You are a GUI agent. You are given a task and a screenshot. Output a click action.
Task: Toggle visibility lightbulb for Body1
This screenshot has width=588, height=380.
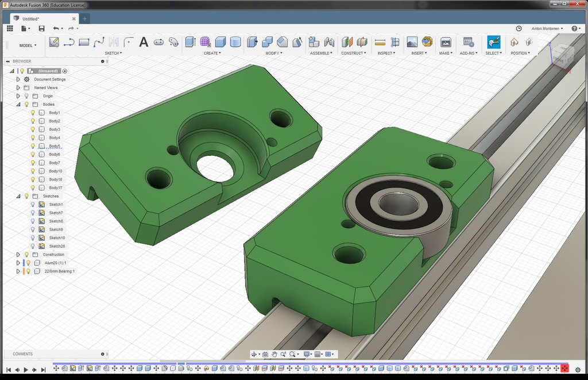click(x=33, y=113)
